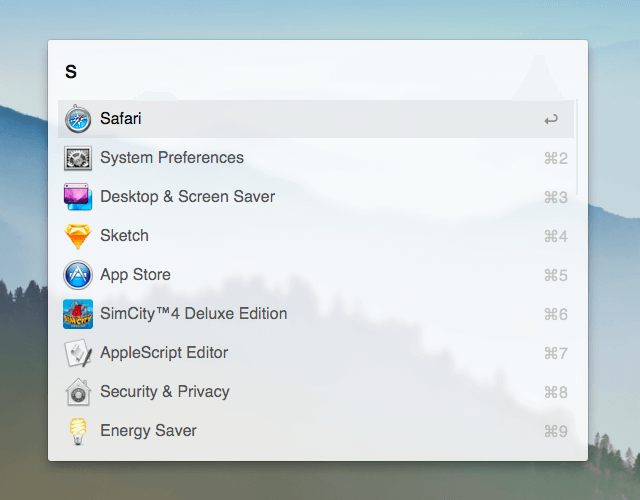This screenshot has width=640, height=500.
Task: Click the Energy Saver lightbulb icon
Action: (78, 431)
